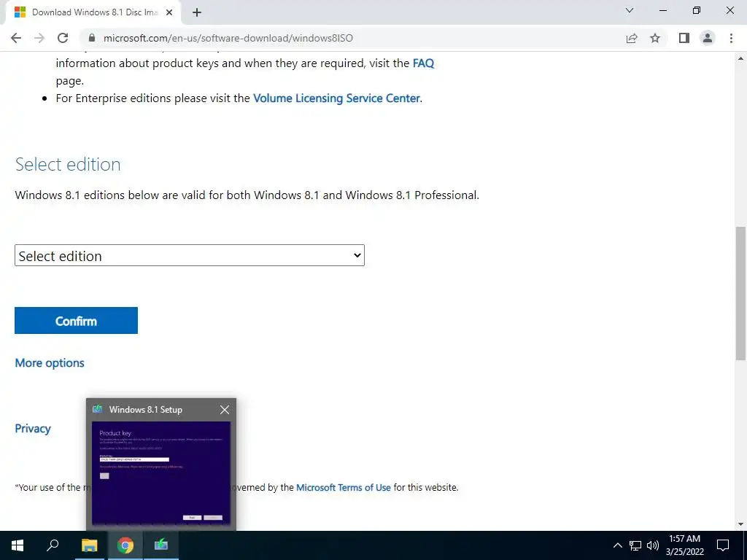Viewport: 747px width, 560px height.
Task: Open the More options link
Action: pyautogui.click(x=50, y=363)
